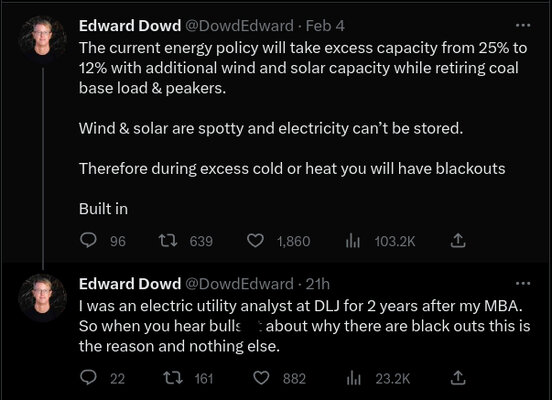Open Edward Dowd avatar on second tweet

43,298
